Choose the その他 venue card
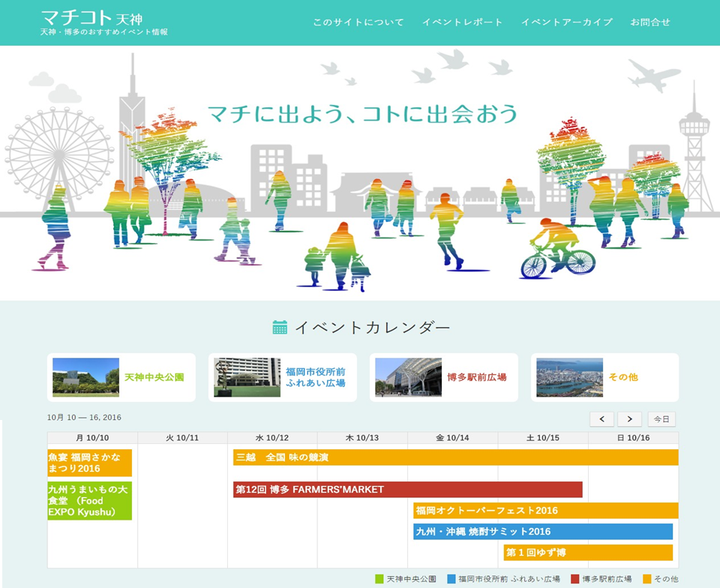This screenshot has height=588, width=720. click(604, 377)
